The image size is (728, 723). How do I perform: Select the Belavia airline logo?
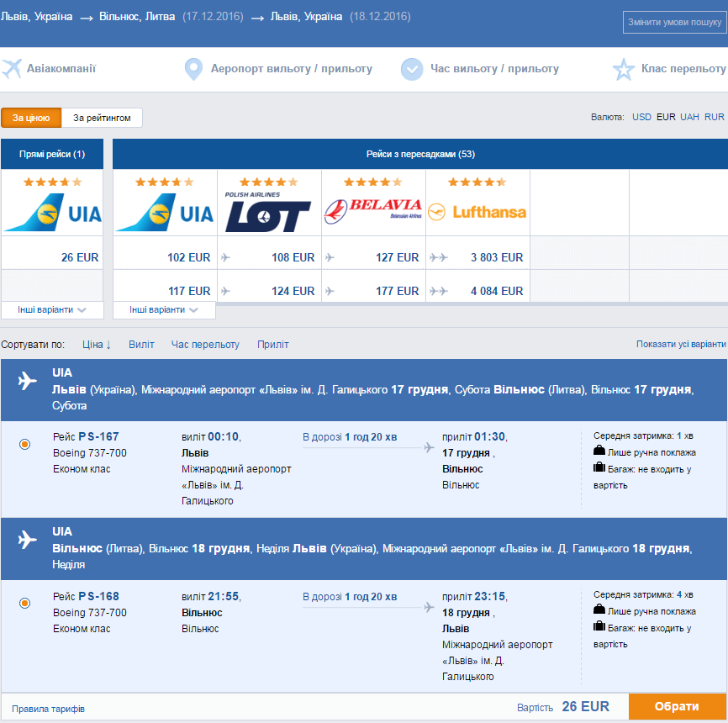click(x=372, y=211)
